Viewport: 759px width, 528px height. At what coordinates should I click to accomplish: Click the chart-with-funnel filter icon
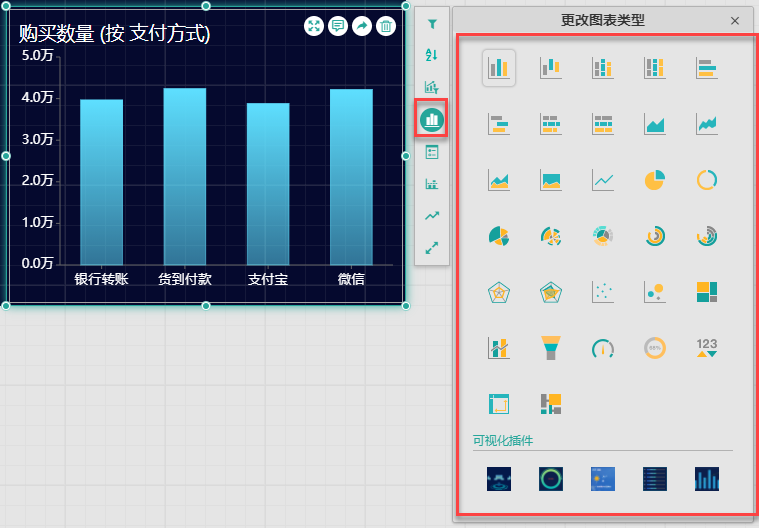pos(432,87)
